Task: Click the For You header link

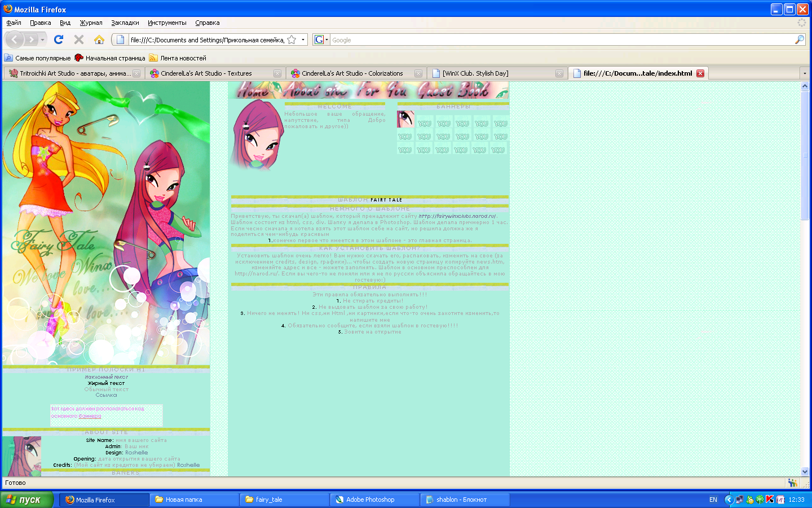Action: tap(382, 90)
